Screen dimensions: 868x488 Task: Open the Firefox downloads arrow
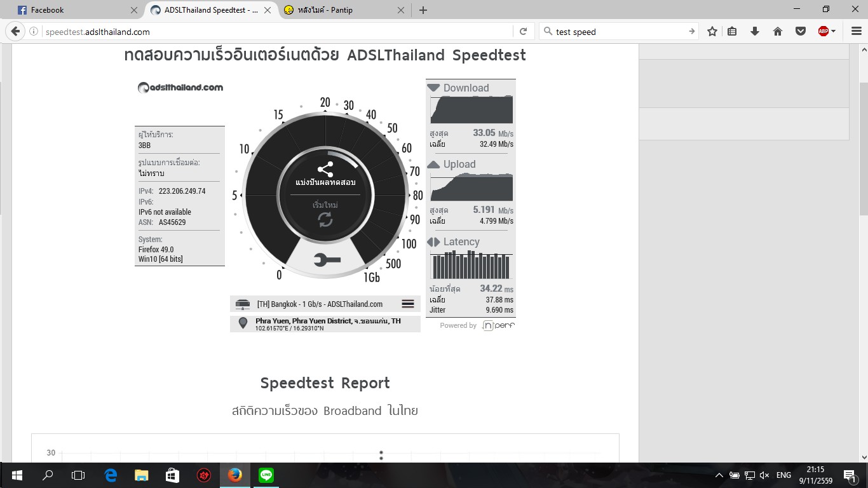(755, 31)
